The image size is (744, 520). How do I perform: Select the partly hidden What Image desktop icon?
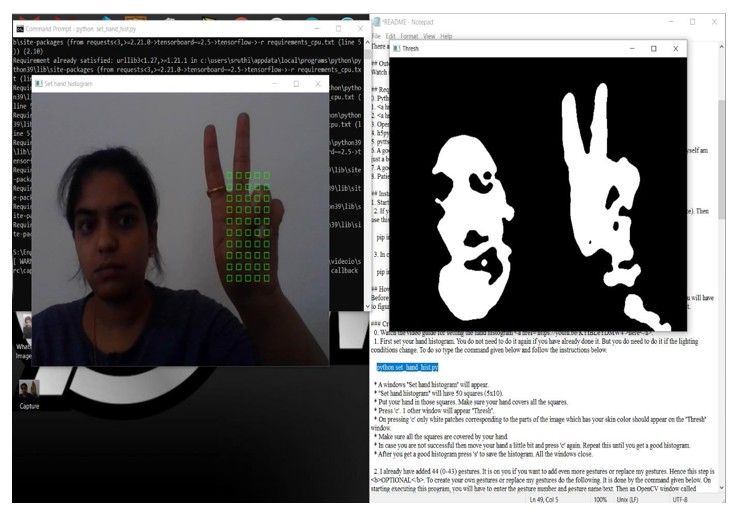coord(23,336)
